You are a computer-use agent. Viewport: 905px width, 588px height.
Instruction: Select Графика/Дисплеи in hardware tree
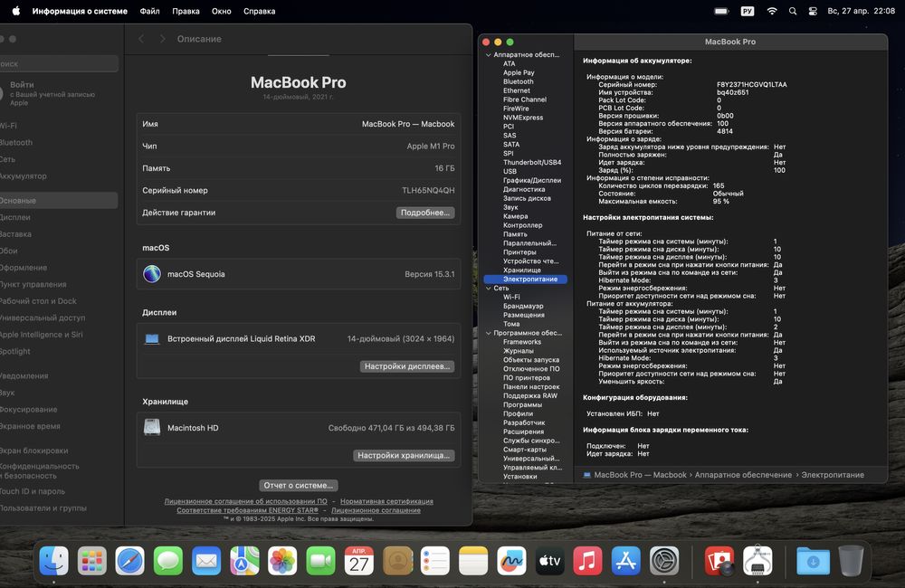(x=532, y=181)
